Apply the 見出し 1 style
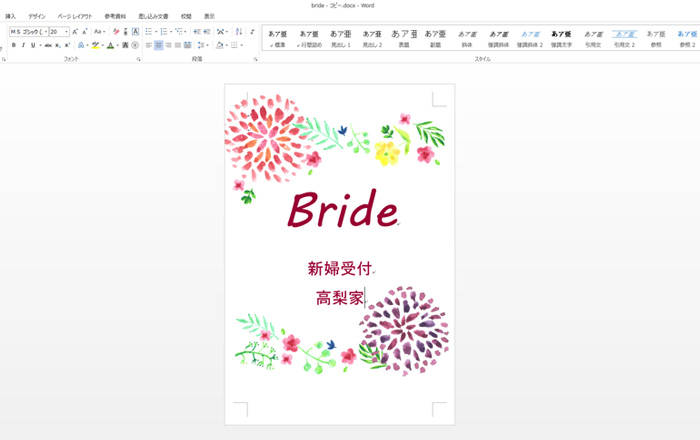The height and width of the screenshot is (440, 700). coord(340,38)
